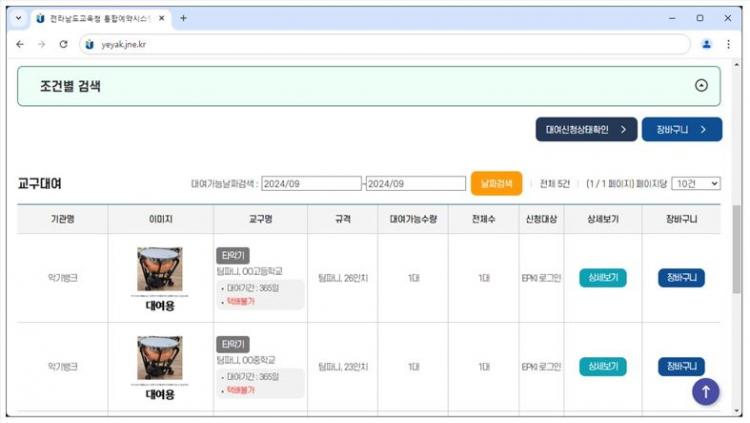Viewport: 750px width, 423px height.
Task: Collapse the 조건별 검색 panel
Action: tap(701, 86)
